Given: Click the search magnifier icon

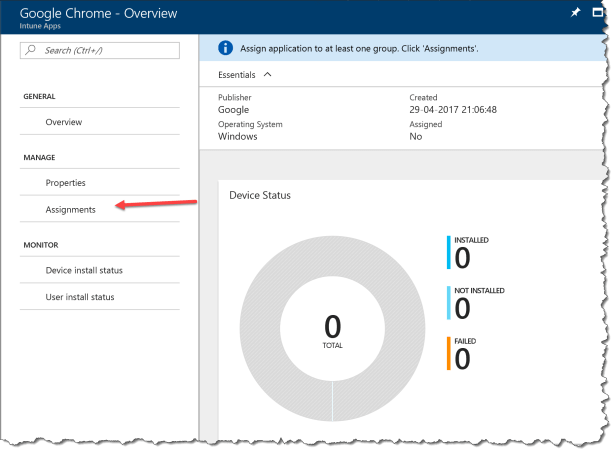Looking at the screenshot, I should 30,50.
